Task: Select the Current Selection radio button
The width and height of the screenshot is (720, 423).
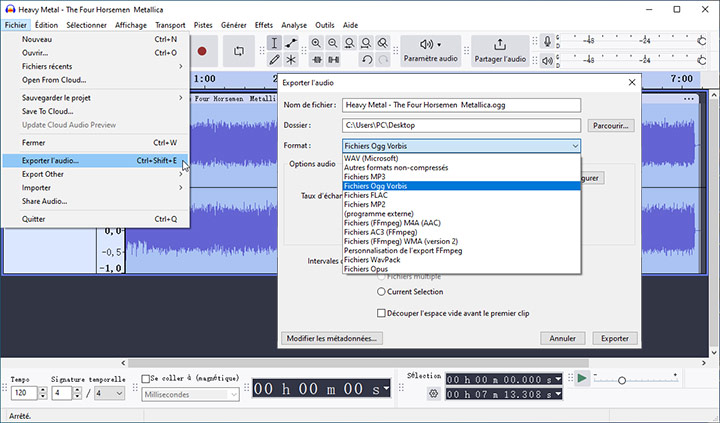Action: [x=382, y=291]
